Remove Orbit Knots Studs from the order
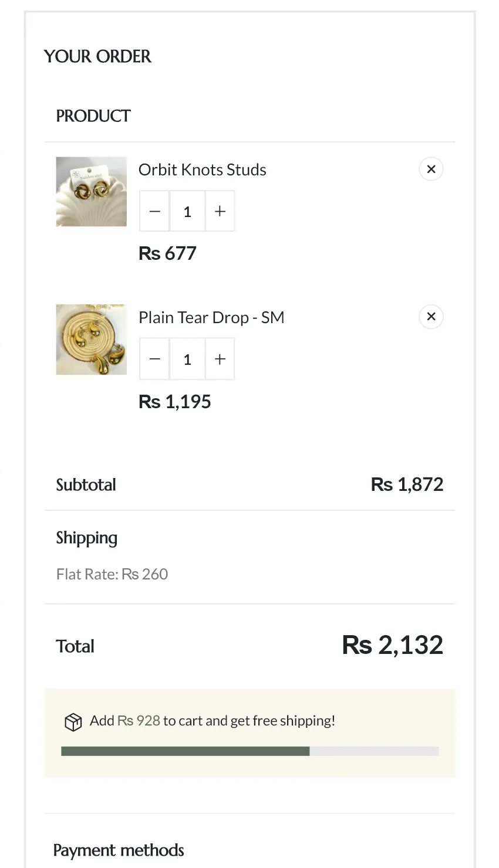 pyautogui.click(x=431, y=169)
